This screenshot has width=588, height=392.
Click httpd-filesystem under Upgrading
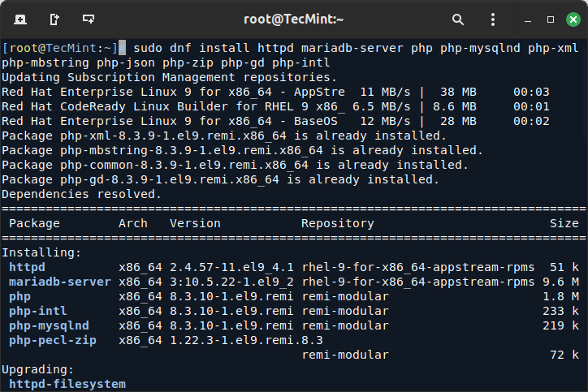(x=67, y=384)
